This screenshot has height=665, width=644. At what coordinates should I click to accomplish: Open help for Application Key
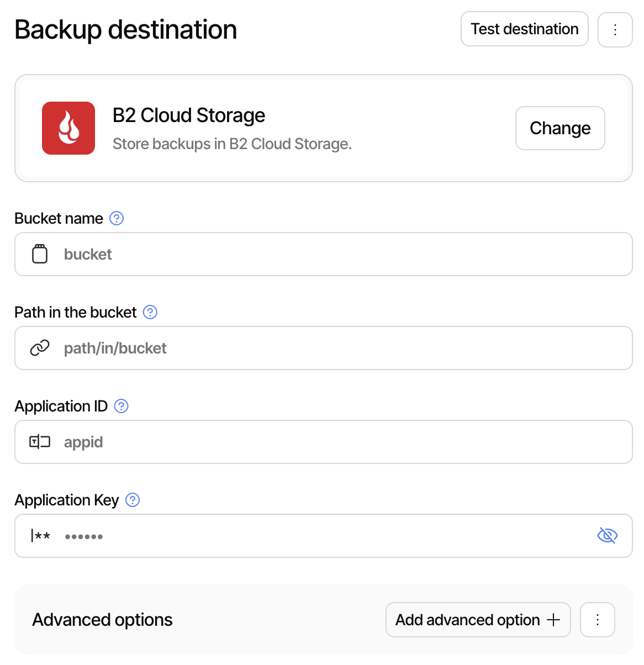click(x=133, y=500)
